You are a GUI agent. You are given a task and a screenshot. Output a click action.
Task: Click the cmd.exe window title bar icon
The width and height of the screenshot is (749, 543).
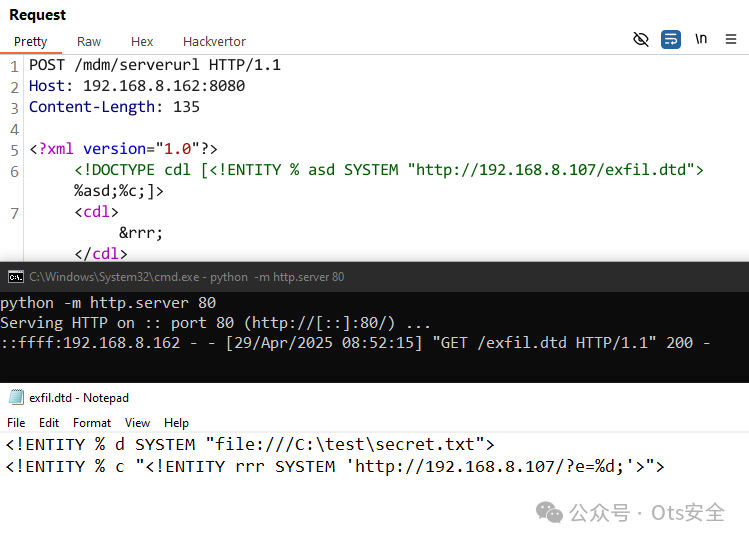pos(16,277)
